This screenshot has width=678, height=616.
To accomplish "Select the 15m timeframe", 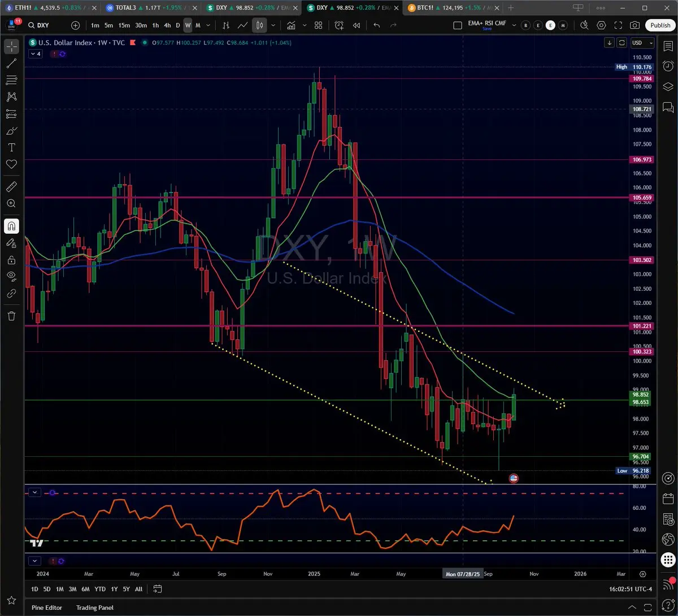I will tap(124, 25).
